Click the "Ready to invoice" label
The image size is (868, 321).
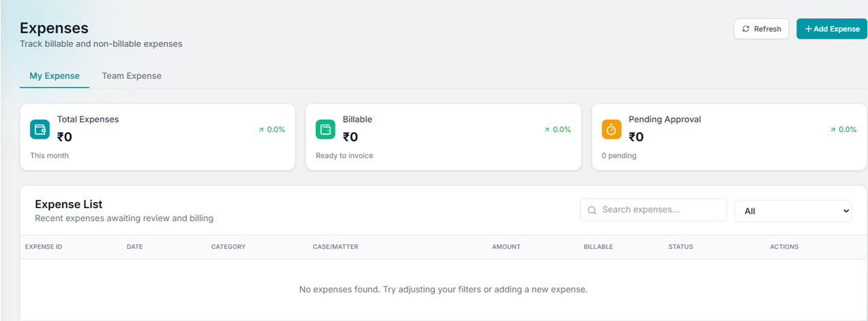(x=344, y=156)
